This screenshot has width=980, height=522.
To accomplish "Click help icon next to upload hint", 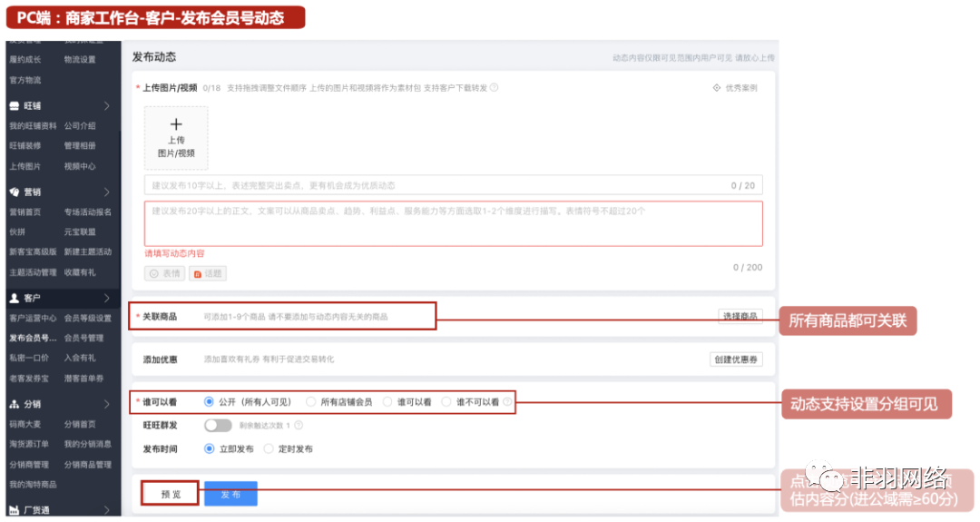I will click(x=495, y=88).
